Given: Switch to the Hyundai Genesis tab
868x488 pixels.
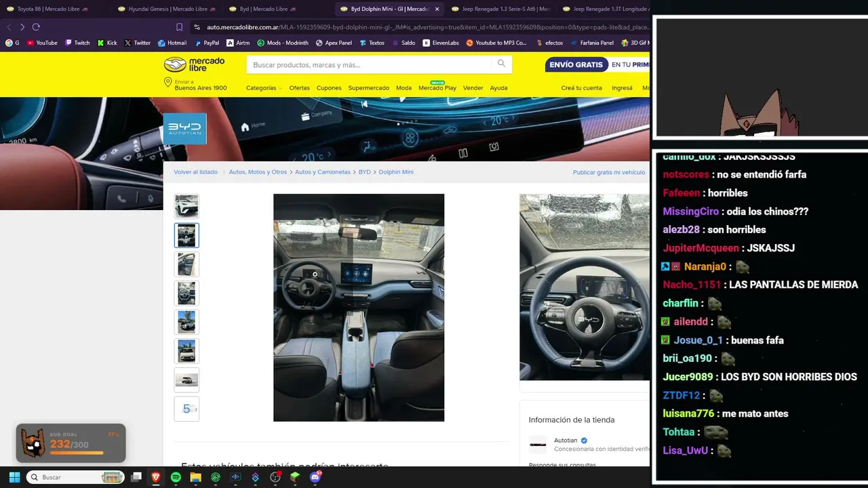Looking at the screenshot, I should [166, 9].
